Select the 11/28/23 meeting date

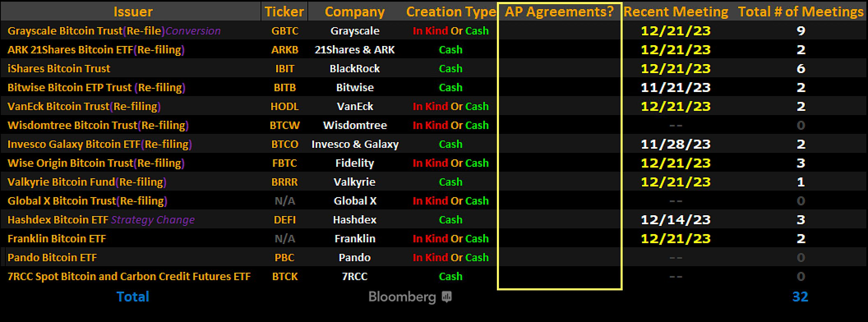click(676, 144)
